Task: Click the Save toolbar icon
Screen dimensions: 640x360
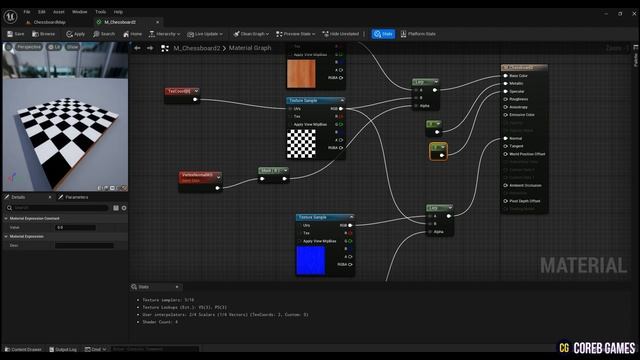Action: coord(10,34)
